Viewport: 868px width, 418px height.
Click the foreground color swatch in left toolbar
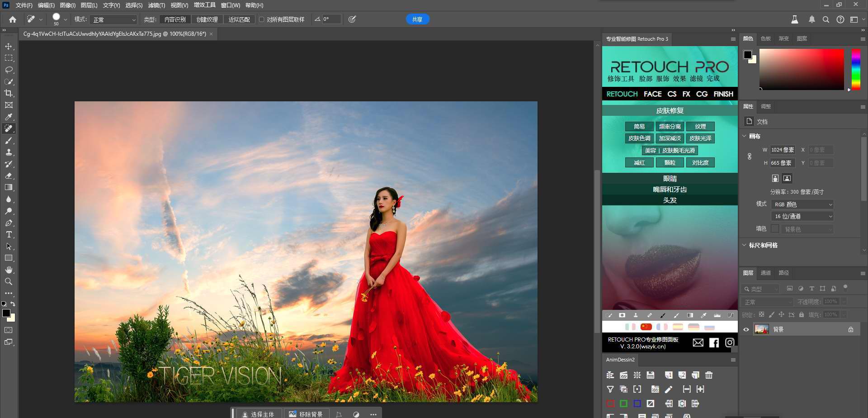(6, 313)
